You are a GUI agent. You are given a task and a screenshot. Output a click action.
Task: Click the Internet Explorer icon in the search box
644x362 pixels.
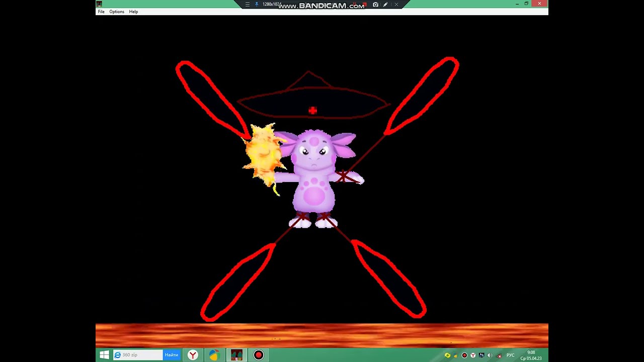[118, 355]
